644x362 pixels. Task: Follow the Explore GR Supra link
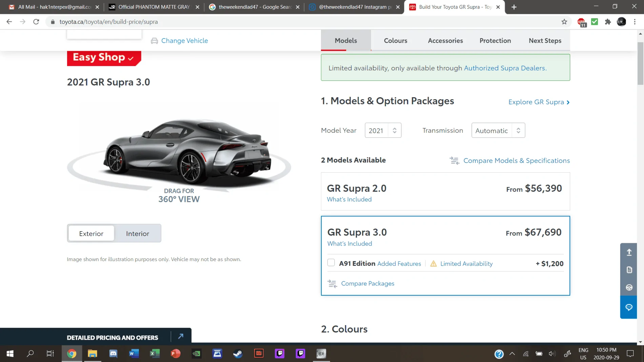[539, 102]
